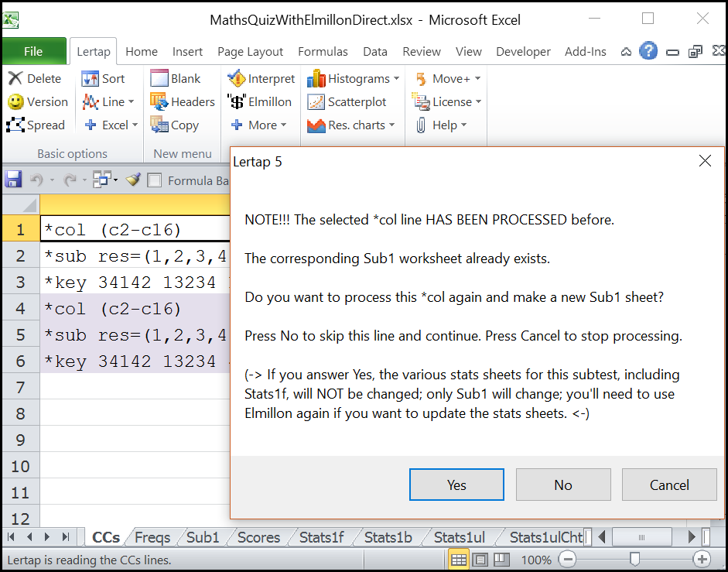Open the Formulas ribbon tab
728x572 pixels.
323,52
